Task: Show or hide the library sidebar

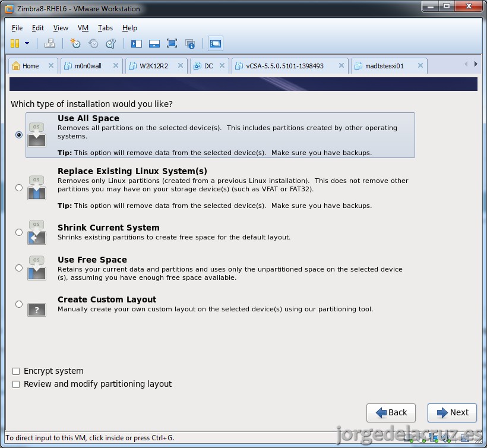Action: pyautogui.click(x=137, y=43)
